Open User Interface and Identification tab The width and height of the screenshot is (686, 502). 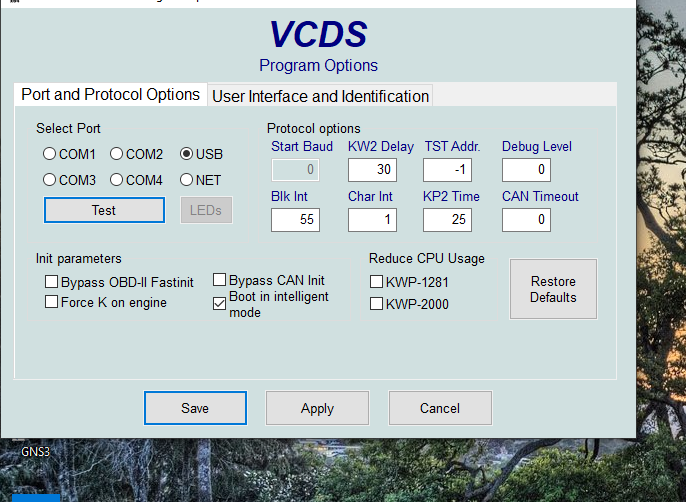320,96
